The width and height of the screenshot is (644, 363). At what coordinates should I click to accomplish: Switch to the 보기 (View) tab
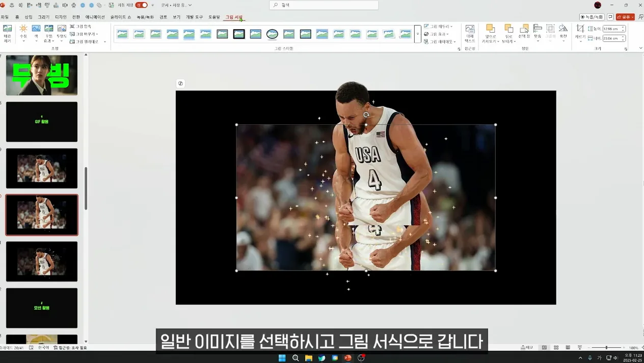coord(176,17)
